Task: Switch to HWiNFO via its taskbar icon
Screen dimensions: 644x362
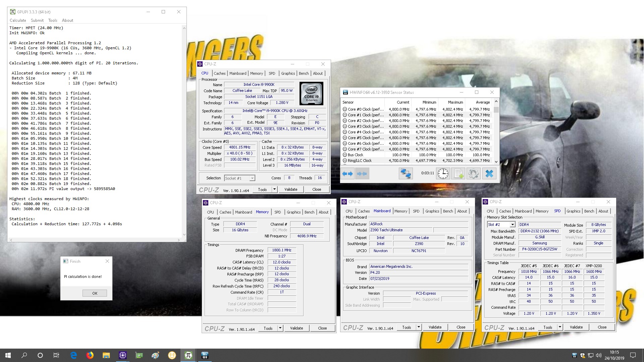Action: tap(205, 355)
